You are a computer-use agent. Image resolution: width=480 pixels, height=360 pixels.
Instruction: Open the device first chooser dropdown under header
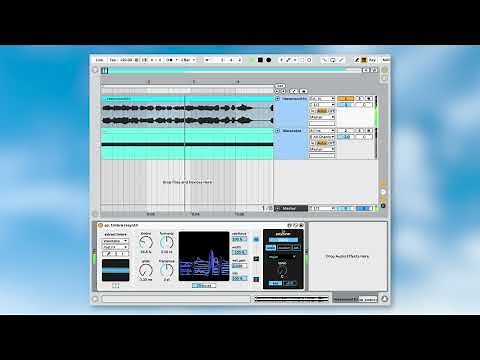point(115,241)
